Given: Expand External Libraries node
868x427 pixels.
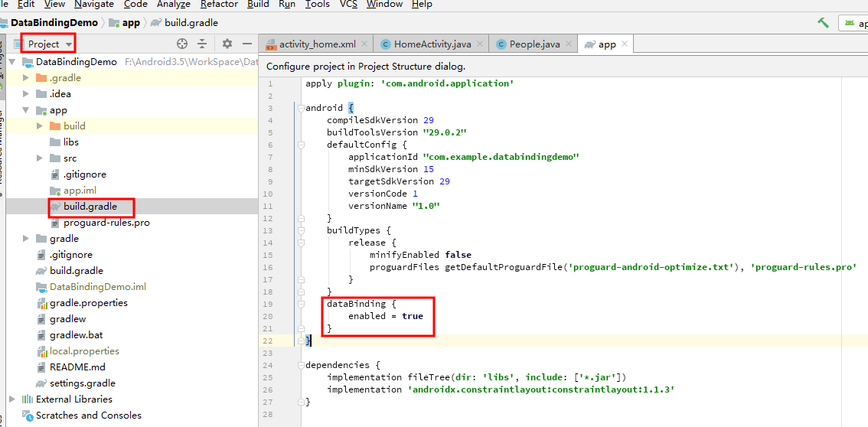Looking at the screenshot, I should point(12,399).
